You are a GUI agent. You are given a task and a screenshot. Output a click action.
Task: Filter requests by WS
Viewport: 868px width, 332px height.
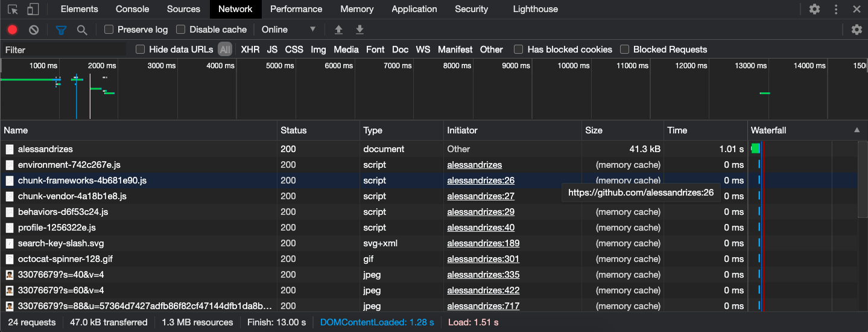point(423,49)
